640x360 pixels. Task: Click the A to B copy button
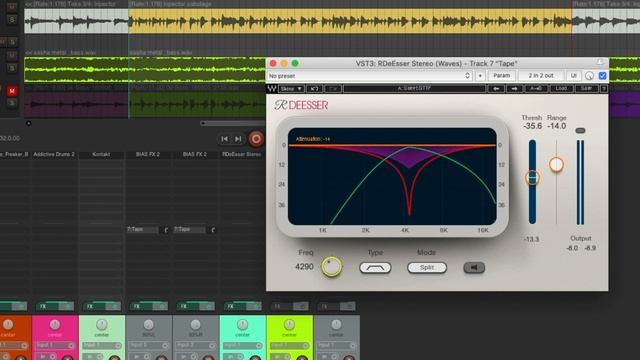coord(536,89)
